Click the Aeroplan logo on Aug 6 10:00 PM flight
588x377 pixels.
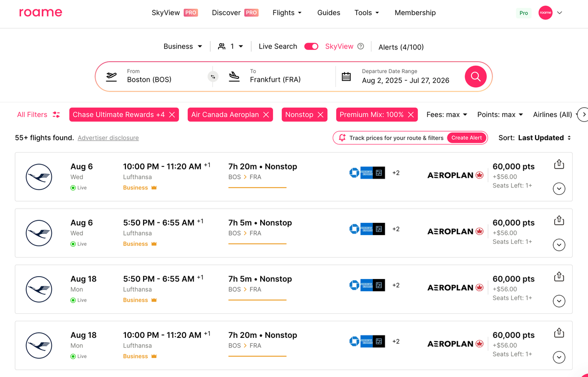(x=455, y=175)
